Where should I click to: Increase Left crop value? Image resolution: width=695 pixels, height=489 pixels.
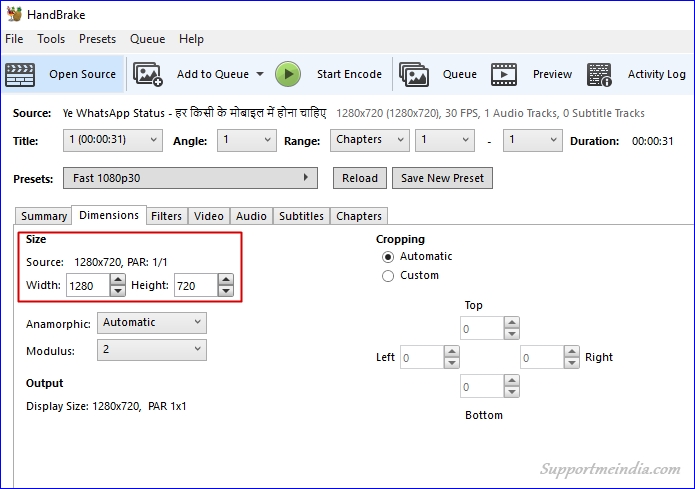click(x=452, y=352)
